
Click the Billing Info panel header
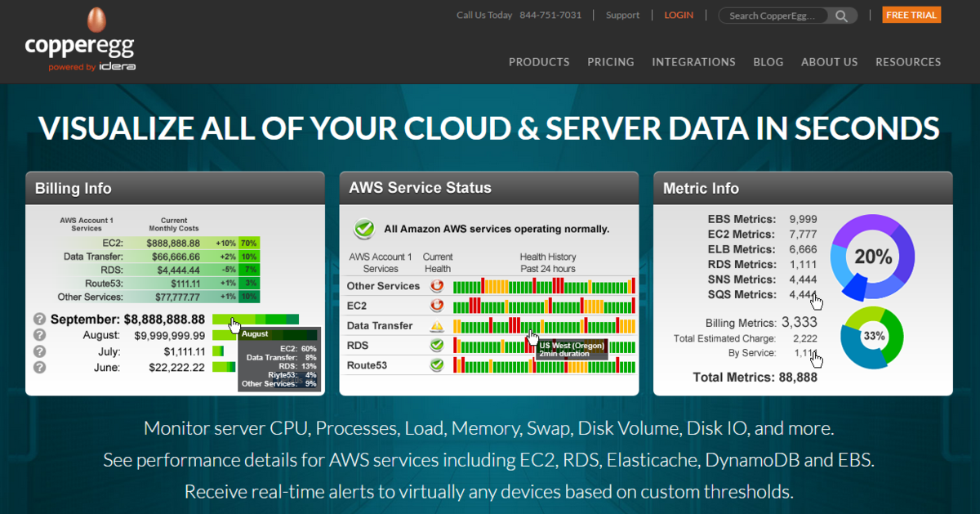[x=175, y=189]
